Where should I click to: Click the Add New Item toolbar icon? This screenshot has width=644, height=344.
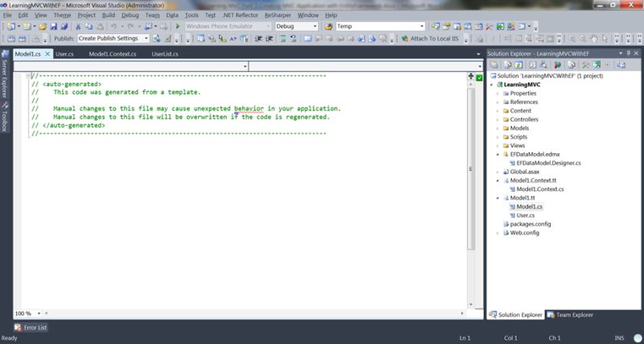(27, 27)
